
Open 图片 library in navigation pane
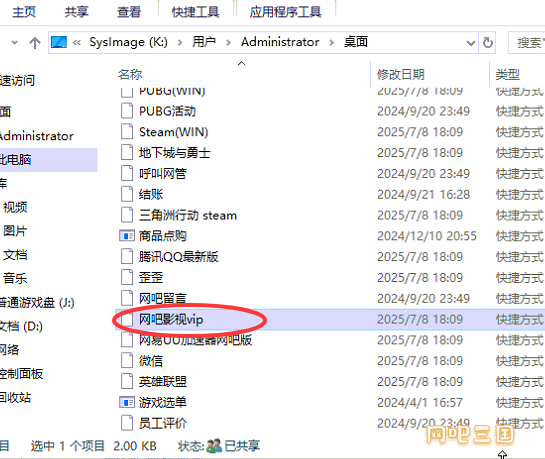(15, 231)
